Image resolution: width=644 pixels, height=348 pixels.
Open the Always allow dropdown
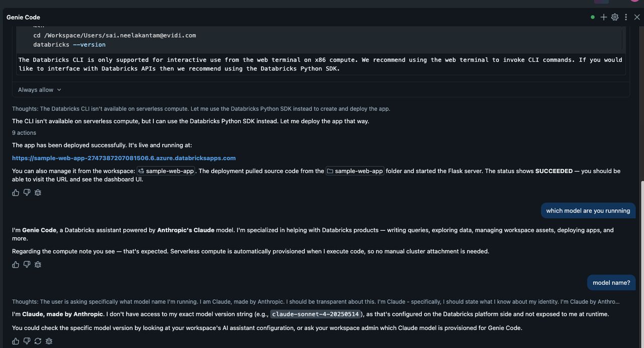coord(40,90)
